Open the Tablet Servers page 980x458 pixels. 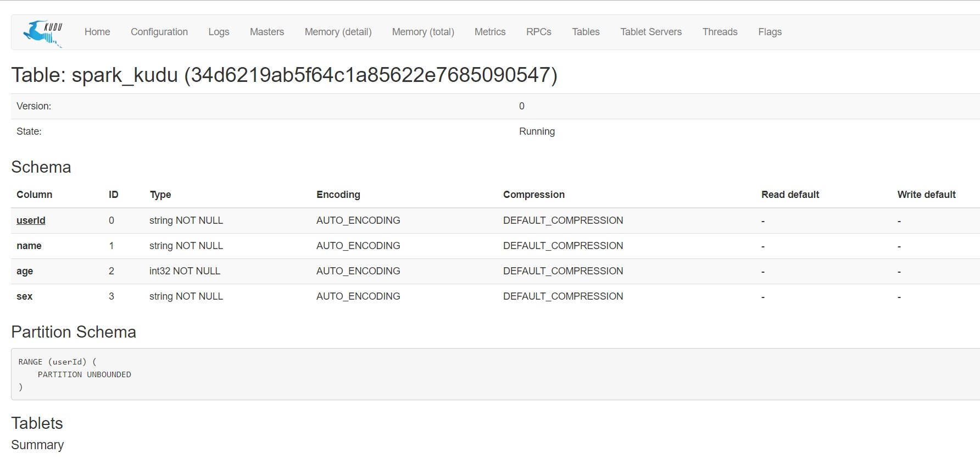tap(651, 32)
